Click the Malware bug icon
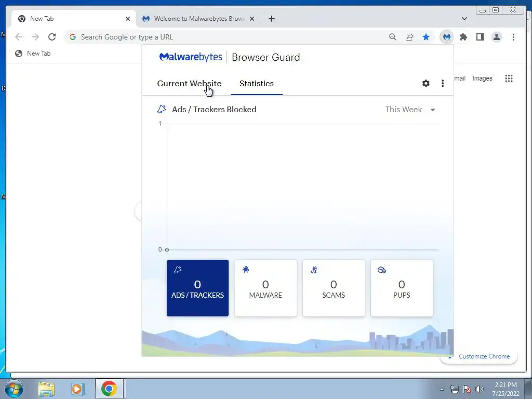 (246, 270)
